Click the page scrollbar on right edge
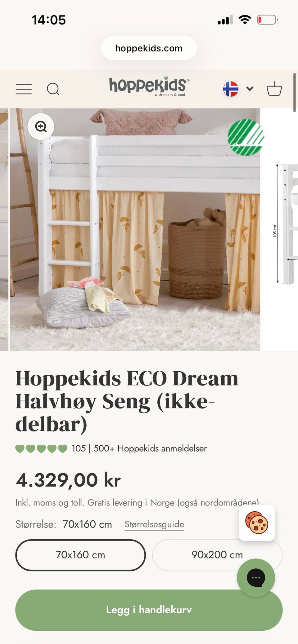298x644 pixels. tap(294, 92)
